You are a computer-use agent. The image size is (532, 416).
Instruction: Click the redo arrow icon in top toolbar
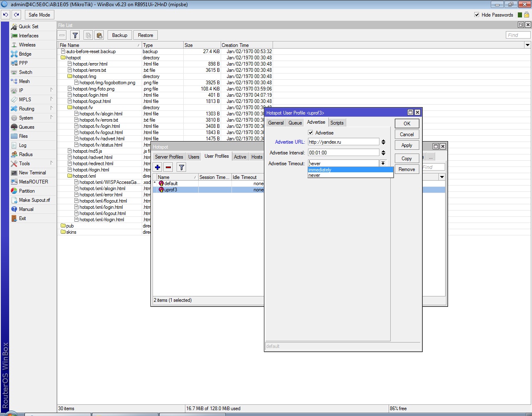(17, 15)
